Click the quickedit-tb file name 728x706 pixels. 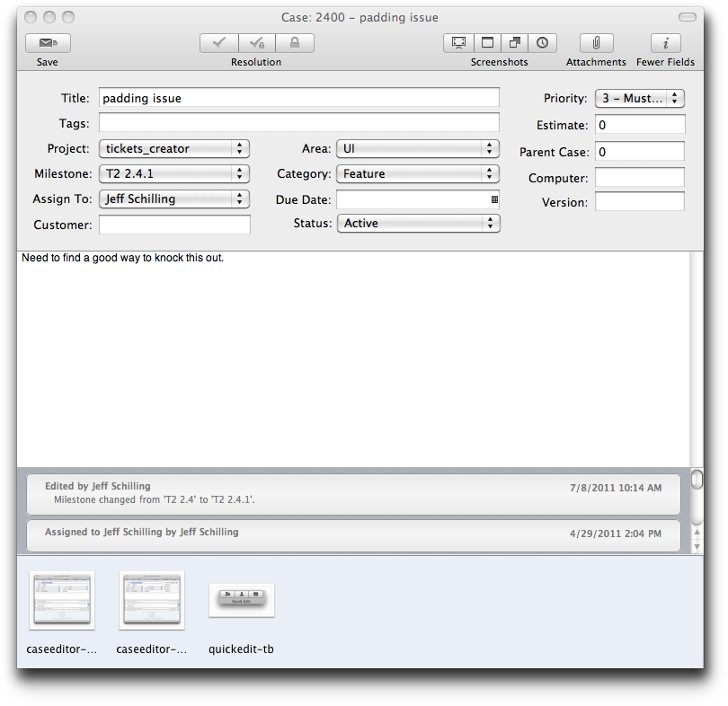[241, 649]
